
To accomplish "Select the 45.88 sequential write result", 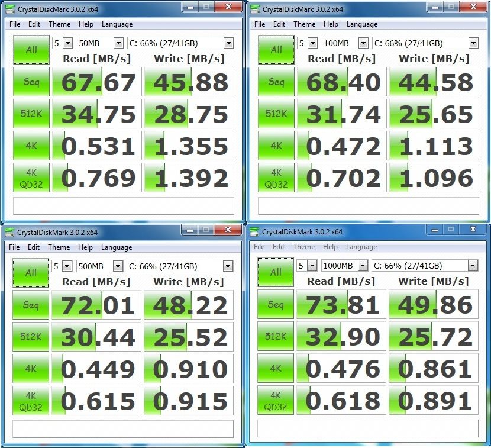I will point(189,82).
